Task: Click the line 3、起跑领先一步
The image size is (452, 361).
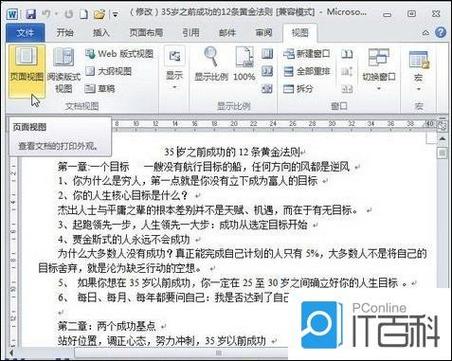Action: (182, 225)
